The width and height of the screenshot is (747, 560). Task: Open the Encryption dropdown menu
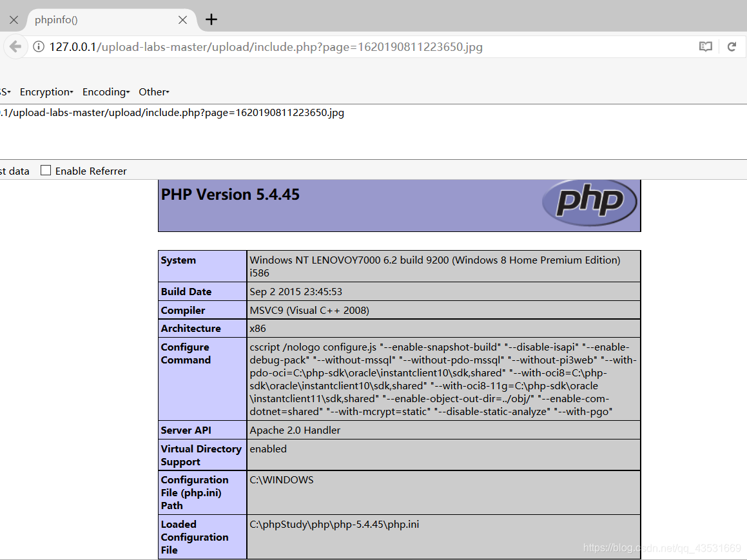click(46, 92)
